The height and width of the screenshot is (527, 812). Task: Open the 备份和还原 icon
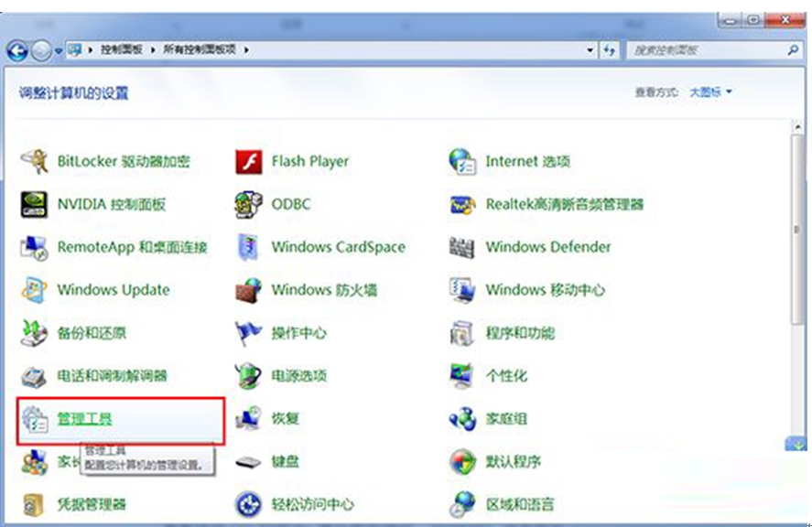34,333
